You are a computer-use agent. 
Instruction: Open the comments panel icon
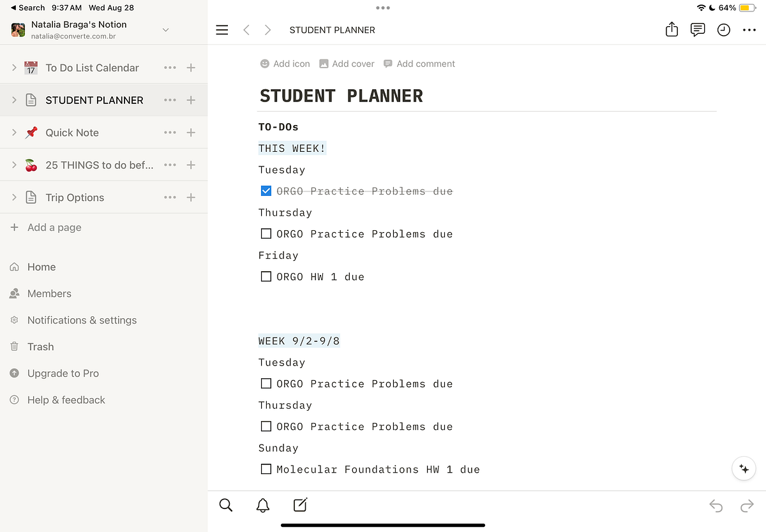point(698,30)
